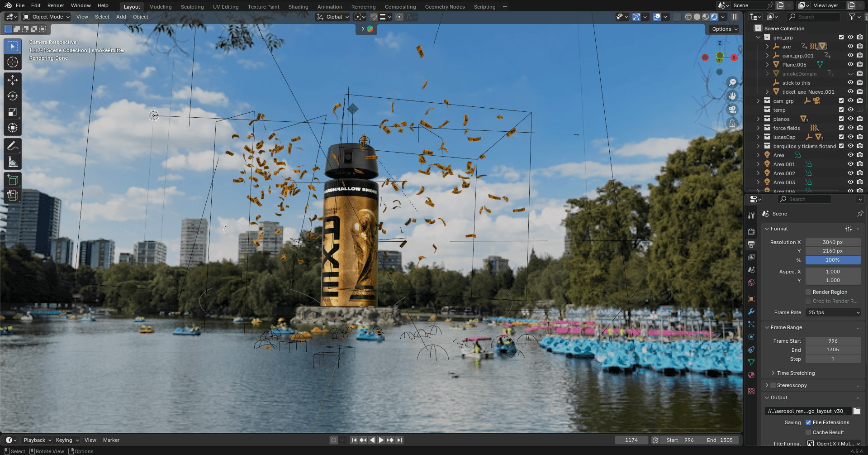Open the Tool properties tab
This screenshot has height=455, width=868.
click(751, 216)
